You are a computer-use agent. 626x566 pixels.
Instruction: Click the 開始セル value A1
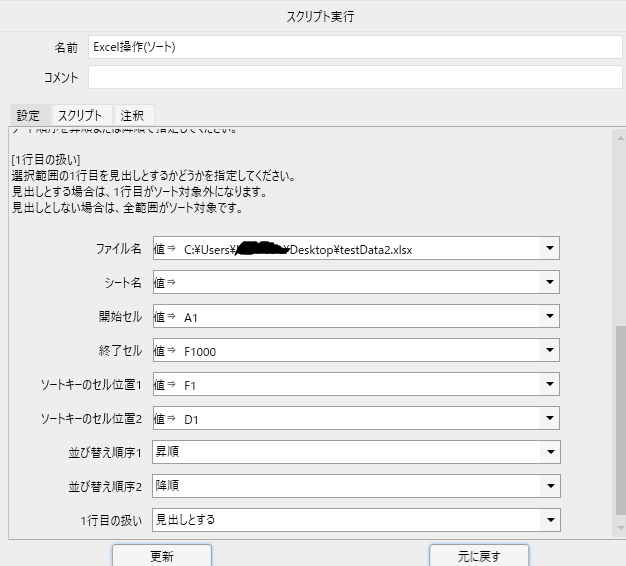[x=192, y=317]
